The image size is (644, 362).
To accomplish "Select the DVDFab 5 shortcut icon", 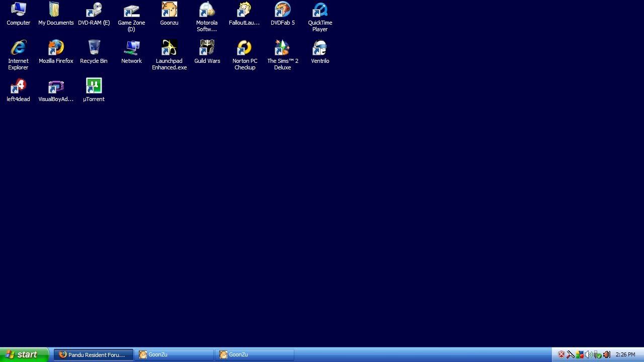I will pyautogui.click(x=282, y=14).
